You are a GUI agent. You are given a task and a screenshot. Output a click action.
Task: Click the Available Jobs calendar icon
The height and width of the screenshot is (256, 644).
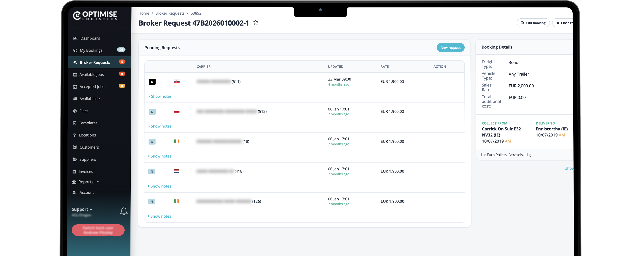pos(75,74)
